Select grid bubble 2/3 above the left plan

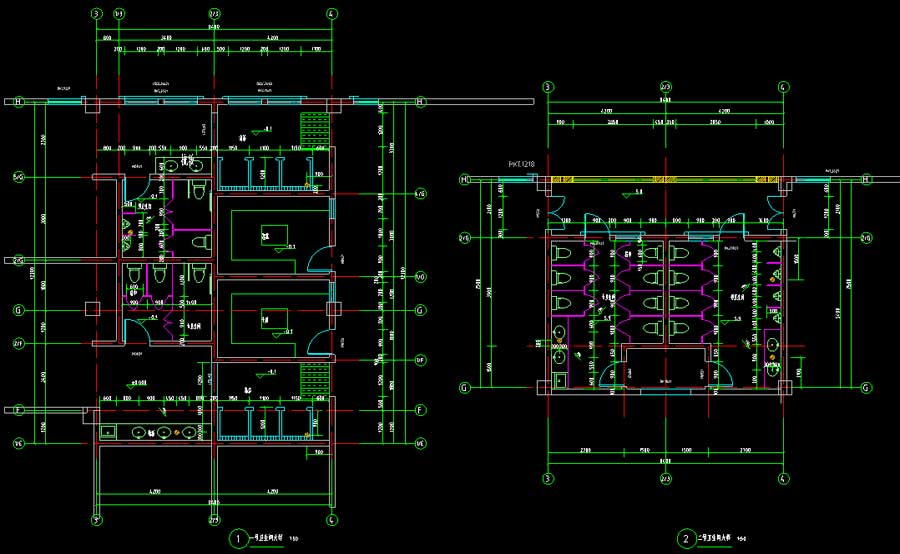tap(214, 14)
